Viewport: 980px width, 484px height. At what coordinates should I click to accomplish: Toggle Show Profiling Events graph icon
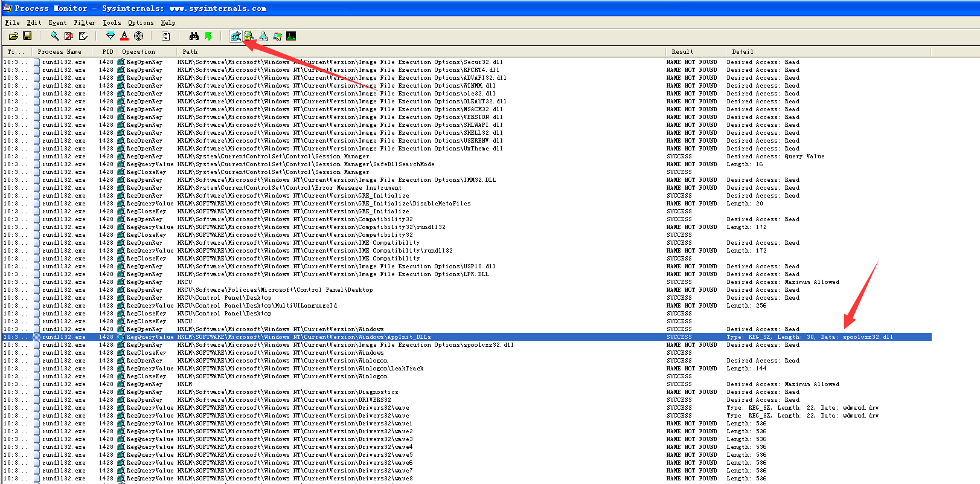point(291,36)
